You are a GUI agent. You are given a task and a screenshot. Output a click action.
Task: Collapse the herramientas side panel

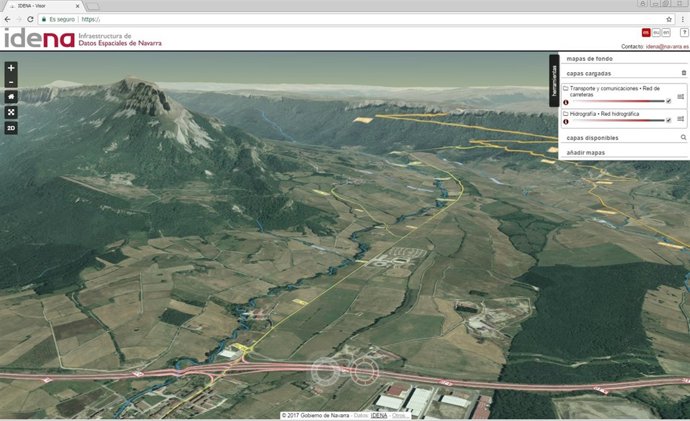pyautogui.click(x=553, y=79)
